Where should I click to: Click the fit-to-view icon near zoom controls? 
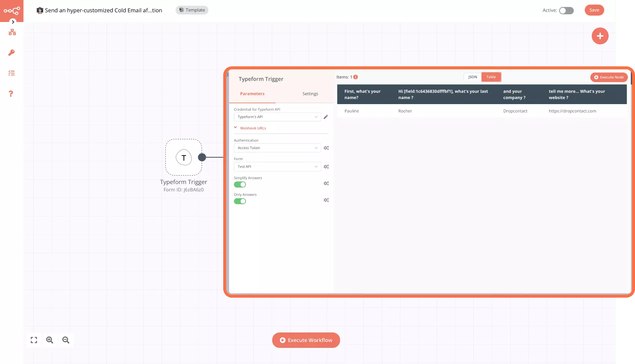pos(33,340)
